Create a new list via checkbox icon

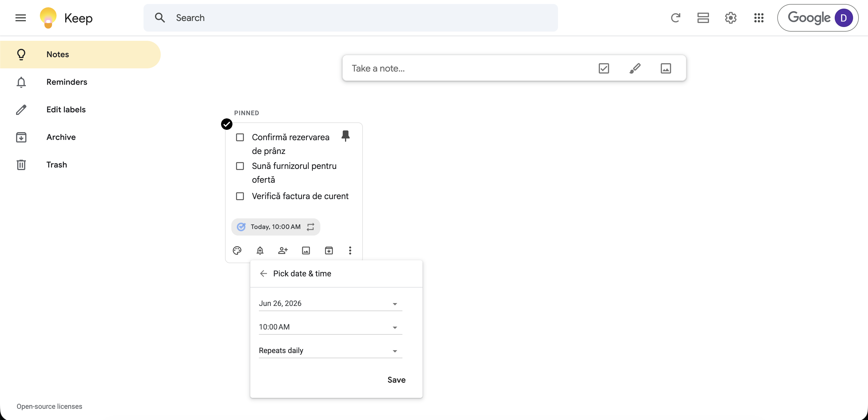tap(603, 68)
